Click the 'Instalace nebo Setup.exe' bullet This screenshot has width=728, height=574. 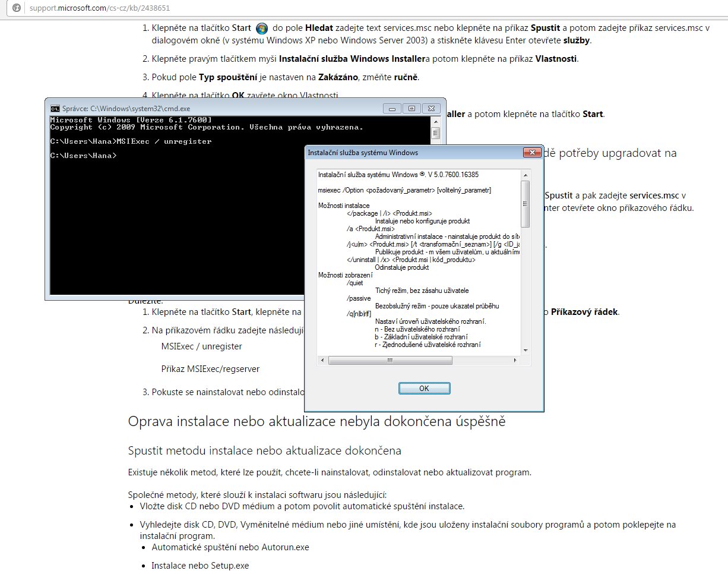tap(200, 566)
